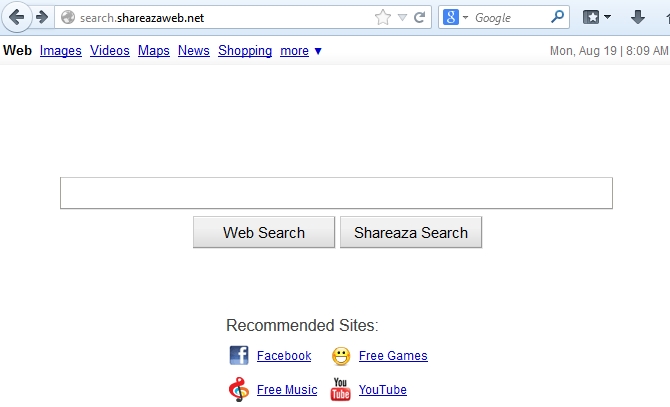
Task: Click the Facebook logo icon
Action: click(239, 356)
